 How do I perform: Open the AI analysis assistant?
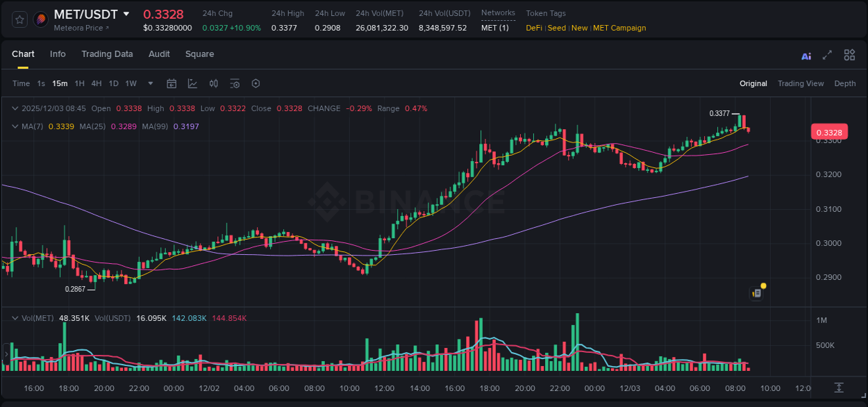coord(806,55)
